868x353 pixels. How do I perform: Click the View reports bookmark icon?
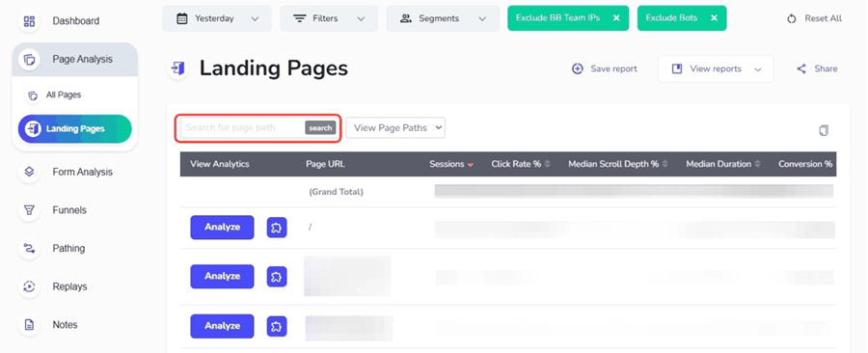coord(676,68)
